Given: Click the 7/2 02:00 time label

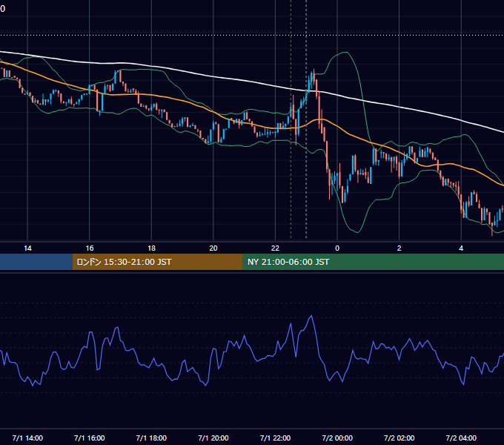Looking at the screenshot, I should coord(399,438).
